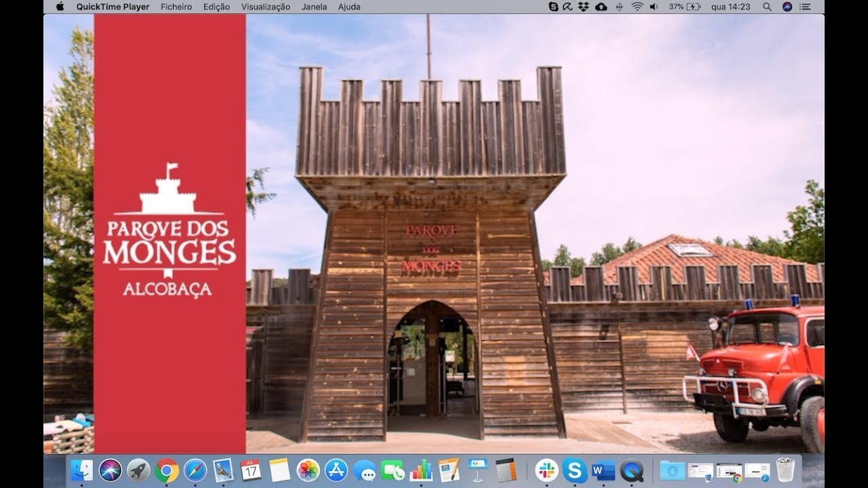This screenshot has width=868, height=488.
Task: Open Microsoft Word from the Dock
Action: pyautogui.click(x=603, y=470)
